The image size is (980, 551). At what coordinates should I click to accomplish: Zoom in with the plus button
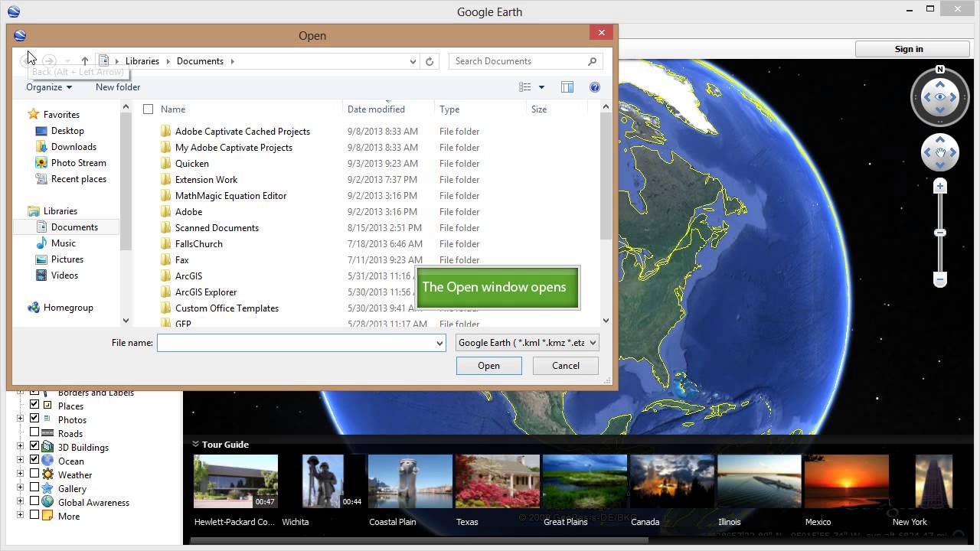tap(940, 186)
